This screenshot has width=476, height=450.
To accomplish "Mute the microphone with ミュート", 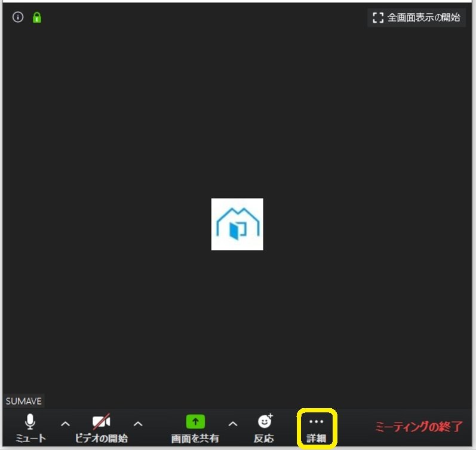I will 30,427.
